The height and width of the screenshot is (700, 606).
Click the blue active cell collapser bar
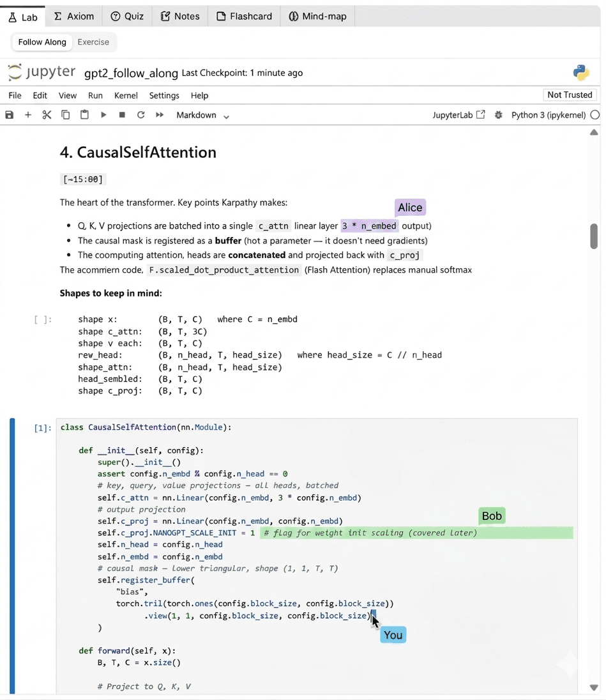pyautogui.click(x=12, y=556)
